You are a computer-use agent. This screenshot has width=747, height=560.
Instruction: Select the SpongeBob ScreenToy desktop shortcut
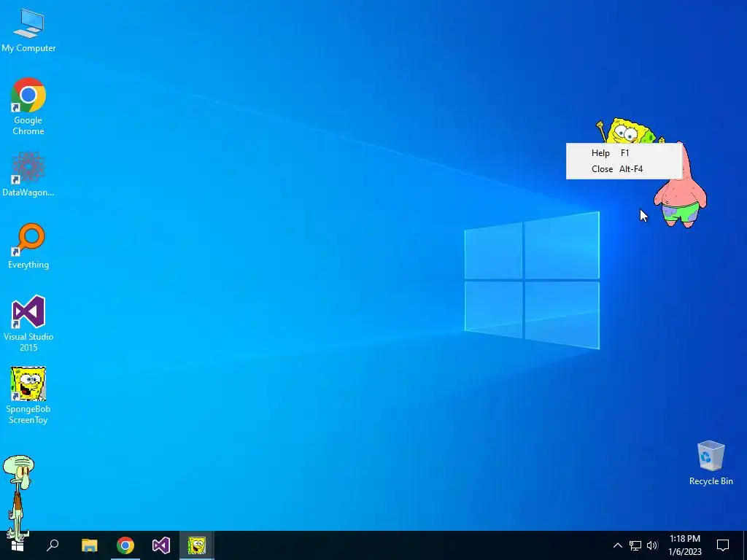click(28, 395)
